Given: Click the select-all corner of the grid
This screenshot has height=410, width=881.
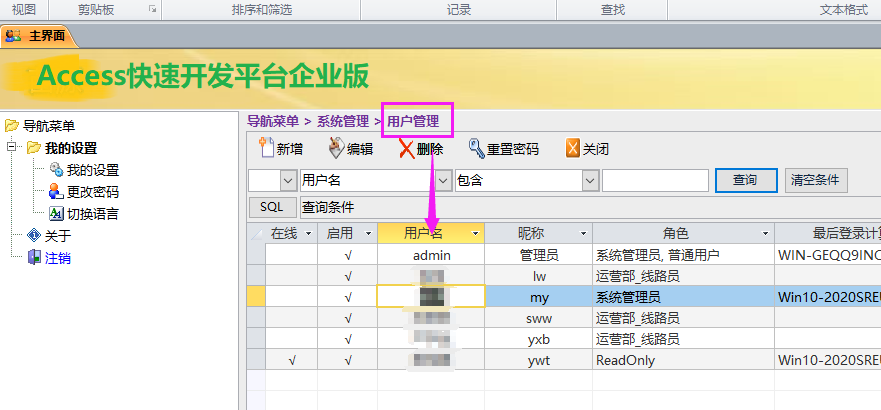Looking at the screenshot, I should point(256,234).
